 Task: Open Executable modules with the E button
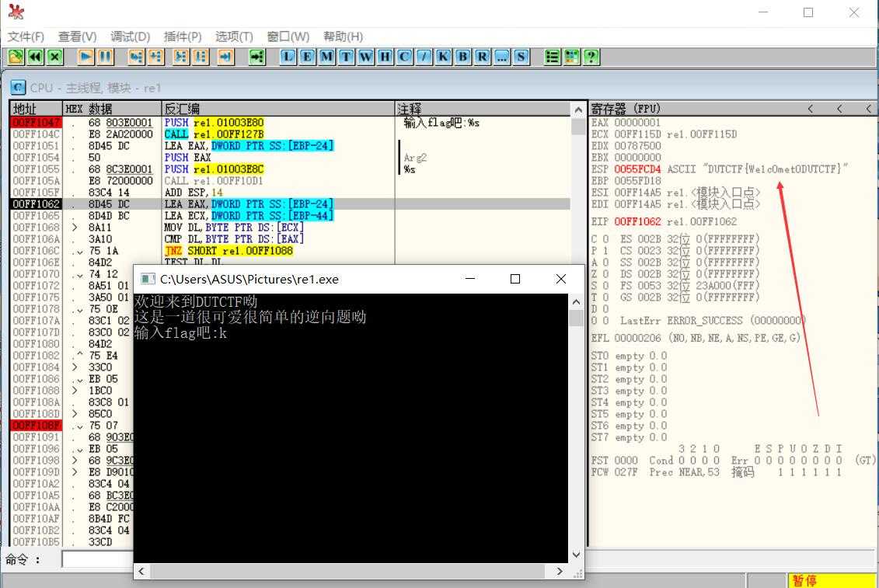click(307, 57)
